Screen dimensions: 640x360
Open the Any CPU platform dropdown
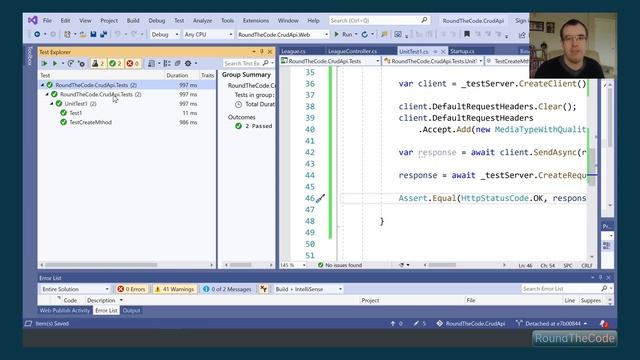click(208, 35)
